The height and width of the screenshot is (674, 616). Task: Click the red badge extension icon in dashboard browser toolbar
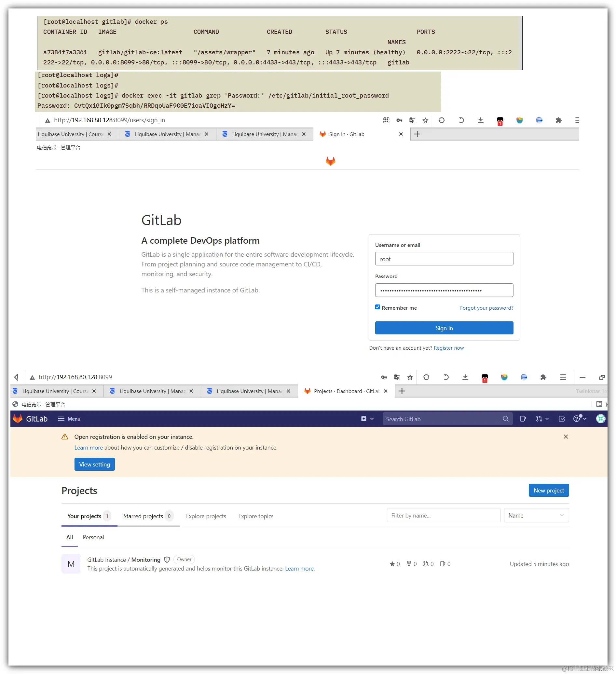tap(485, 378)
